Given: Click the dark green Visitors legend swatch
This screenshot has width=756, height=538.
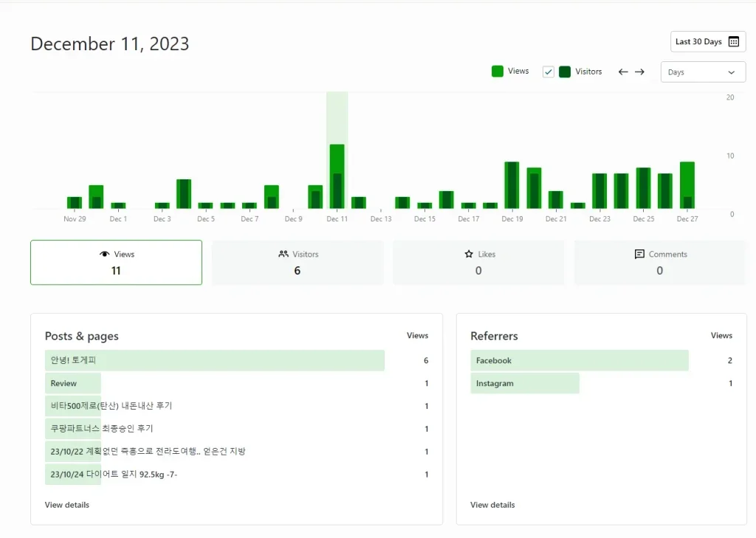Looking at the screenshot, I should 565,72.
